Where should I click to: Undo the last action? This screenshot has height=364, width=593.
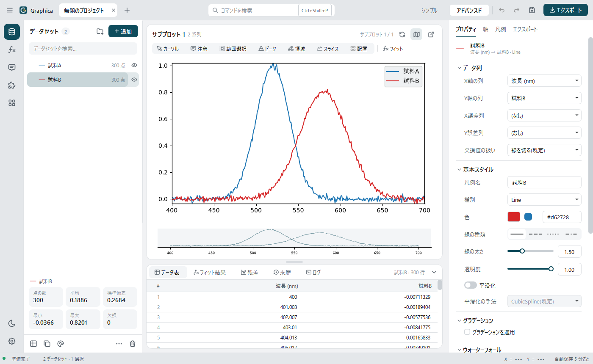[x=502, y=10]
